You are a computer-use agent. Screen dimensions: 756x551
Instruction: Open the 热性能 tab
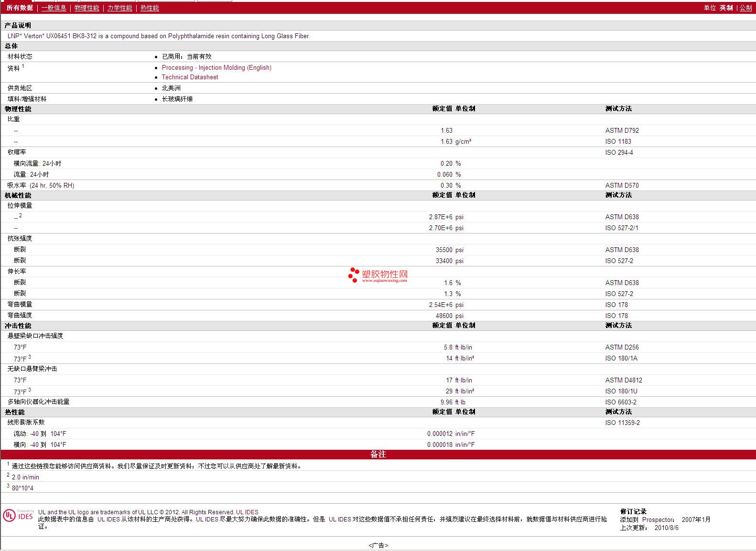[x=150, y=8]
